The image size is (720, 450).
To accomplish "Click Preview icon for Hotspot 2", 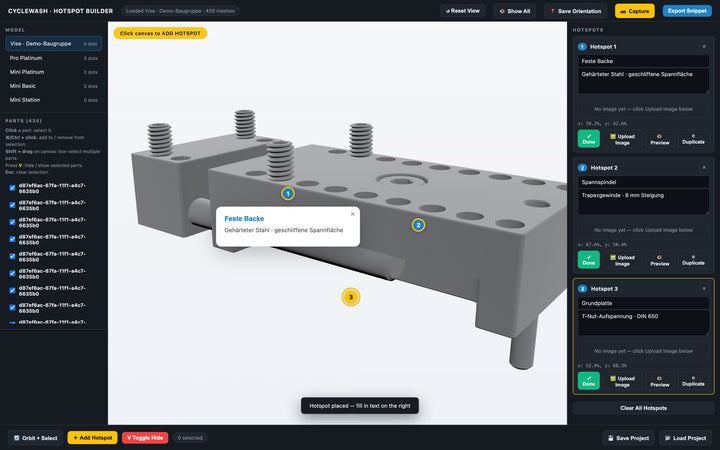I will tap(660, 260).
